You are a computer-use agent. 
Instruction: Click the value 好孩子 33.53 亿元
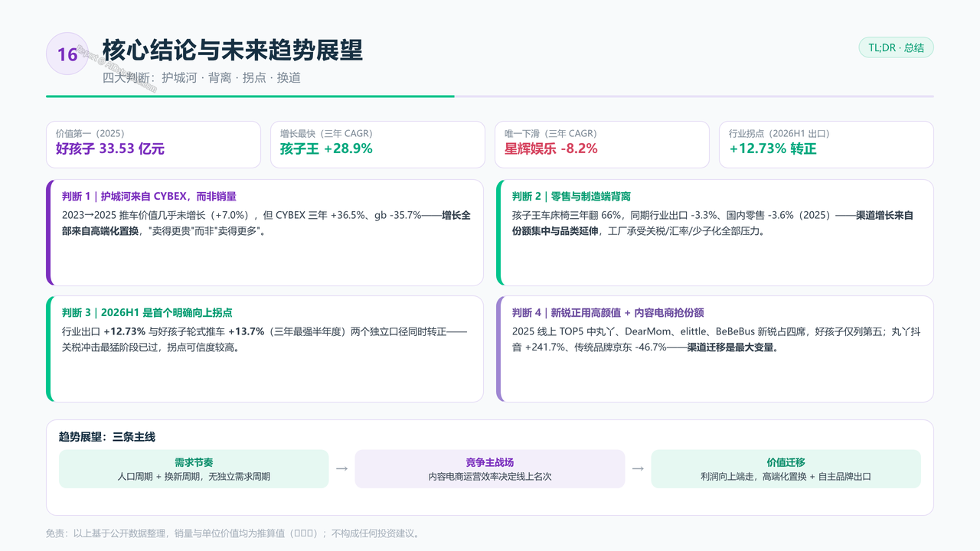tap(110, 148)
